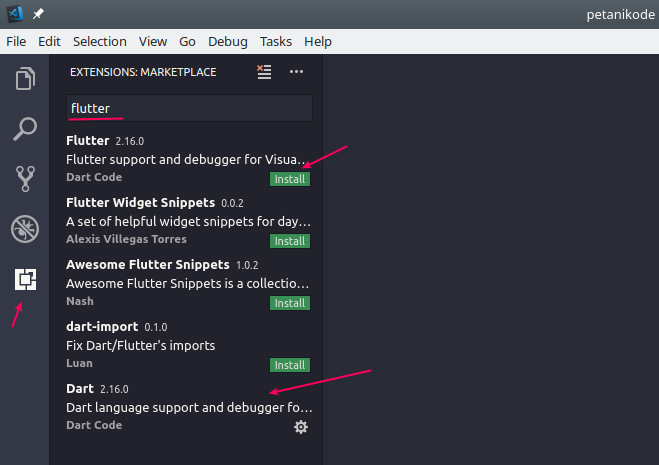The image size is (659, 465).
Task: Install the dart-import extension
Action: tap(290, 365)
